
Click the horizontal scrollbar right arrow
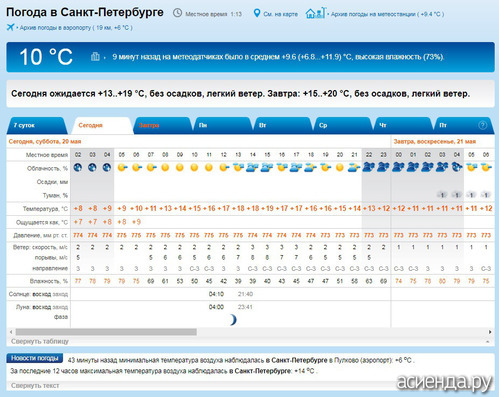(490, 332)
